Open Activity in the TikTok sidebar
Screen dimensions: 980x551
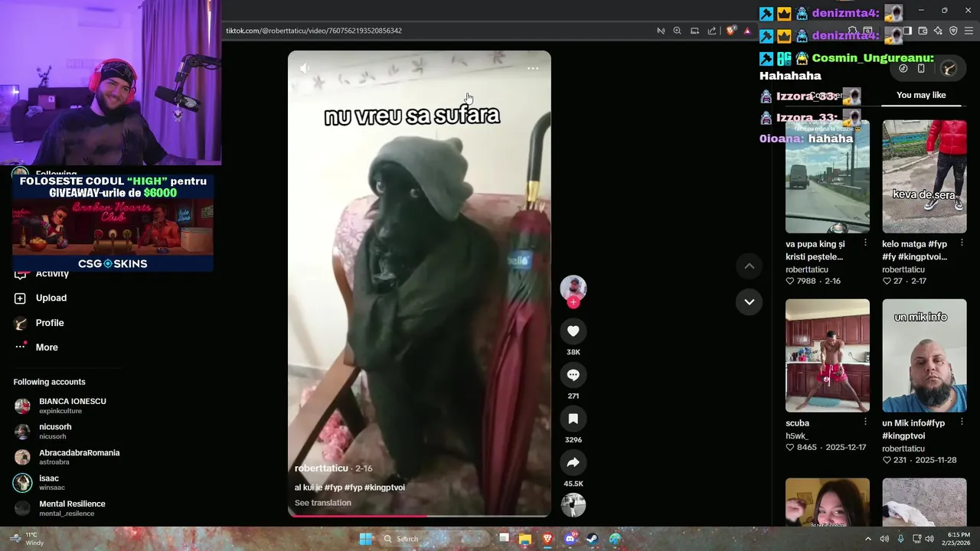coord(41,273)
